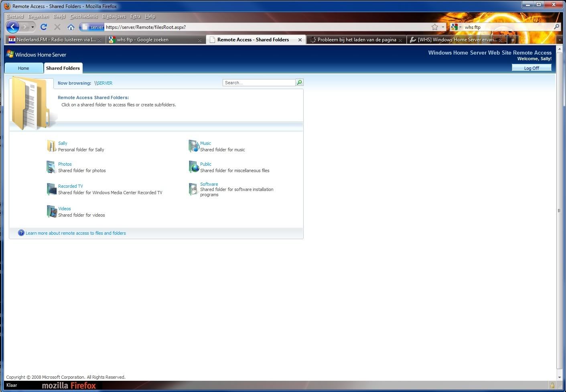The width and height of the screenshot is (566, 392).
Task: Go to the home page icon
Action: coord(71,27)
